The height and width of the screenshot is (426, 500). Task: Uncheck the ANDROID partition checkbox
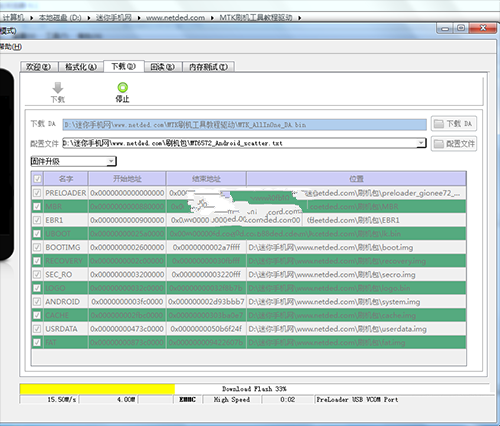pos(37,302)
